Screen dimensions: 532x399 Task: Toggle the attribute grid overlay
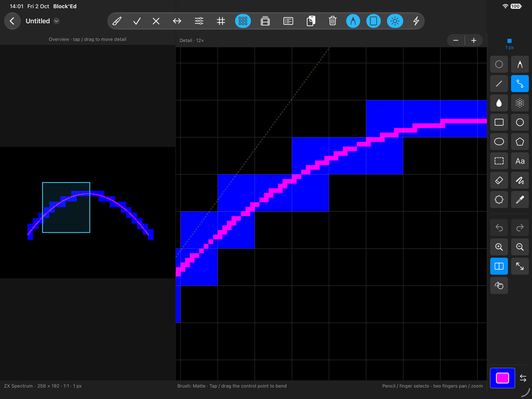coord(243,21)
